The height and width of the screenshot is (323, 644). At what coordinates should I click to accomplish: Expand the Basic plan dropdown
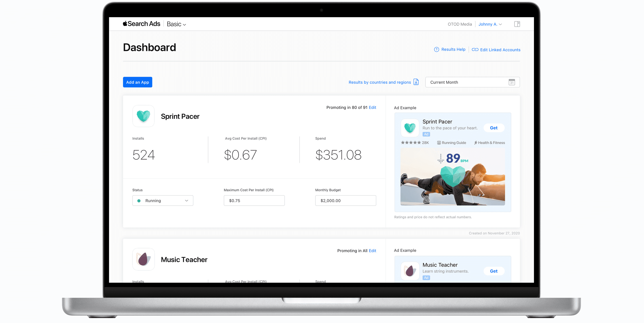coord(177,24)
